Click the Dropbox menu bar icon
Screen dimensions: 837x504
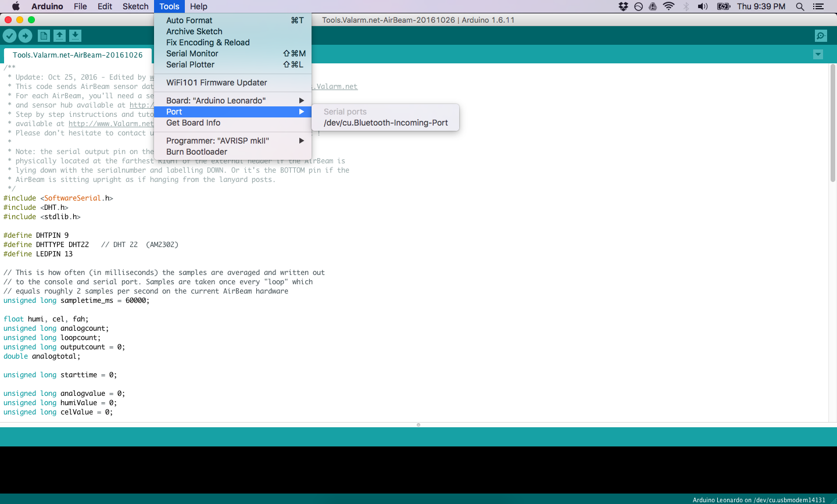623,6
